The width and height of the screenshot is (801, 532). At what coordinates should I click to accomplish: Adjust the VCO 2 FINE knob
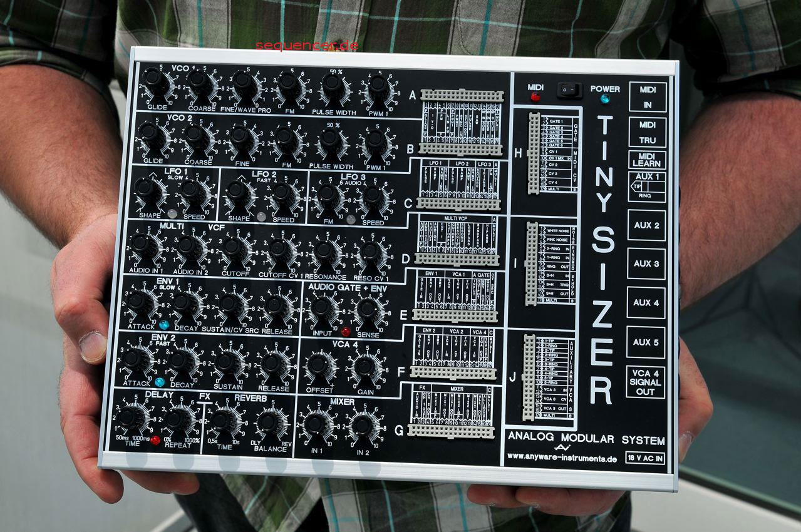tap(241, 137)
